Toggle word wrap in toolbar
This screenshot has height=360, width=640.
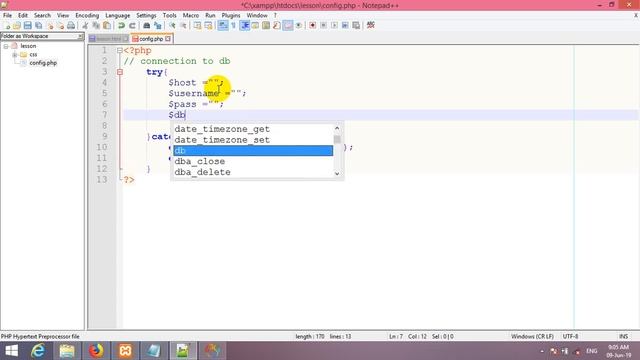point(223,25)
